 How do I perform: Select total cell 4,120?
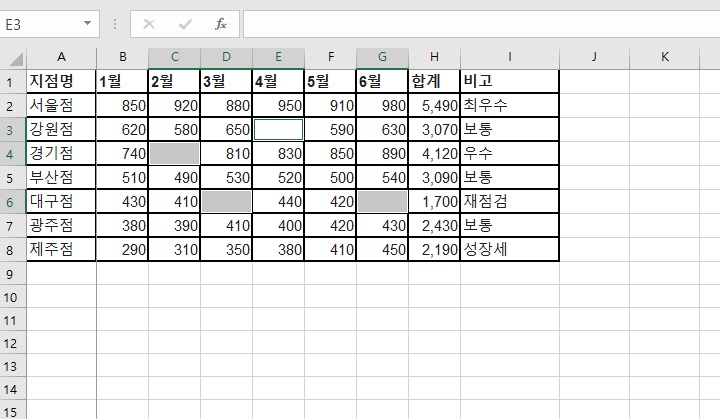(x=434, y=153)
